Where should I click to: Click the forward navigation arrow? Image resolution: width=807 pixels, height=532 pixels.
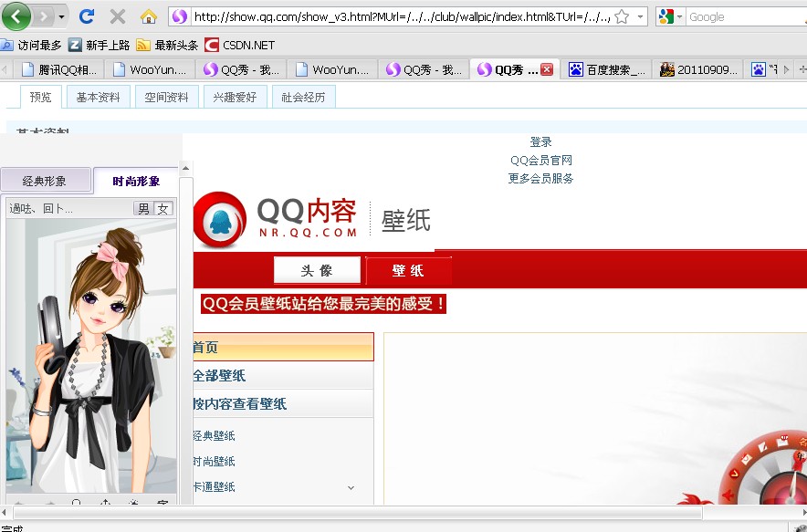[44, 17]
